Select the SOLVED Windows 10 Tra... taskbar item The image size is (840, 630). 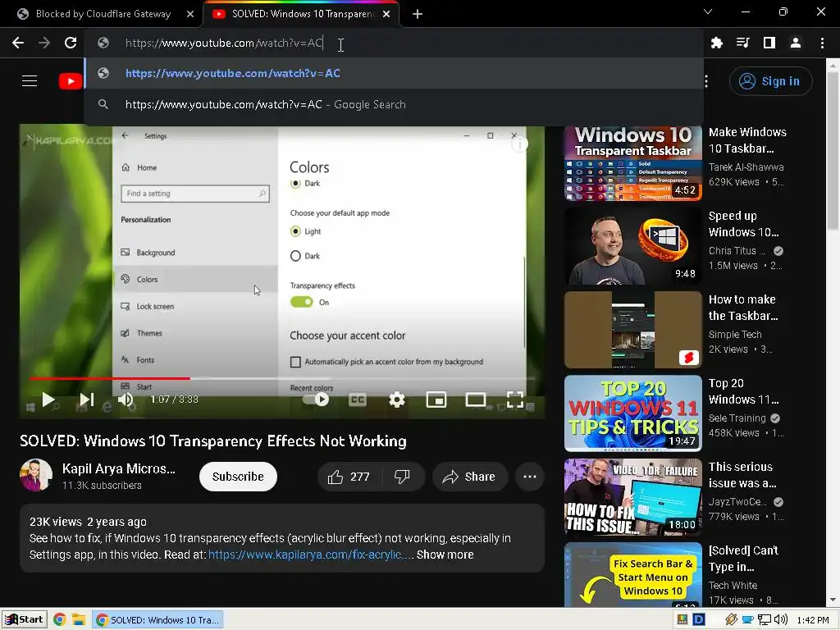[157, 620]
